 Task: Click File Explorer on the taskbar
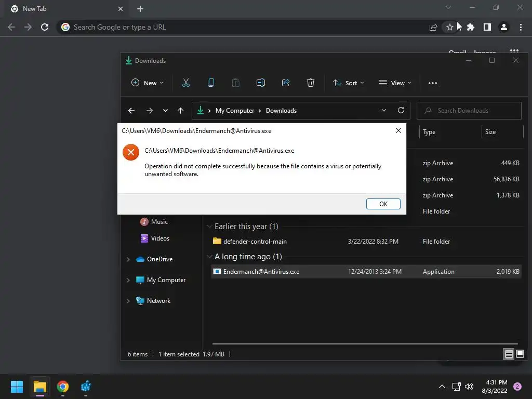39,387
